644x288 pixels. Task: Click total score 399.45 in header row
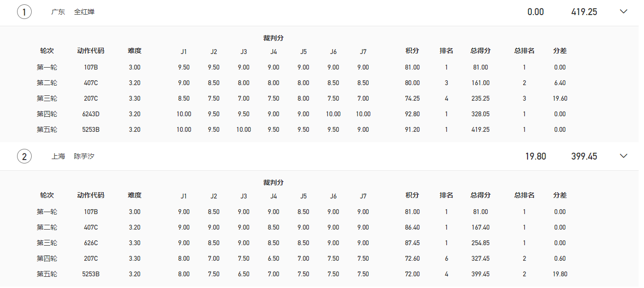click(x=584, y=156)
